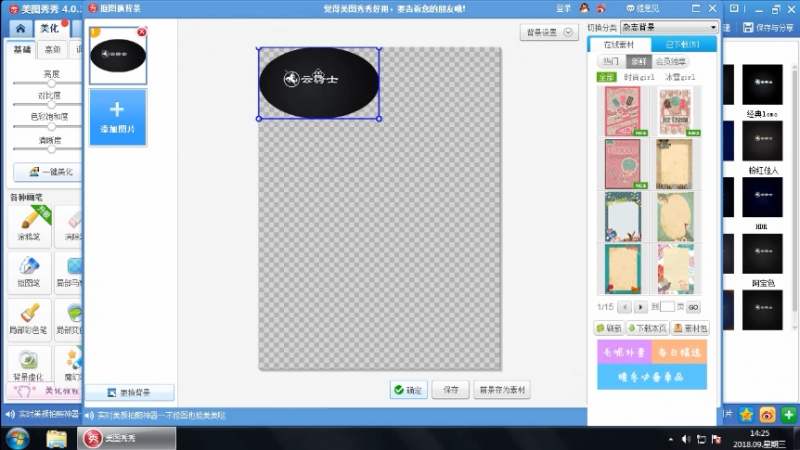Click the 对比度 contrast slider handle
Image resolution: width=800 pixels, height=450 pixels.
[x=51, y=105]
